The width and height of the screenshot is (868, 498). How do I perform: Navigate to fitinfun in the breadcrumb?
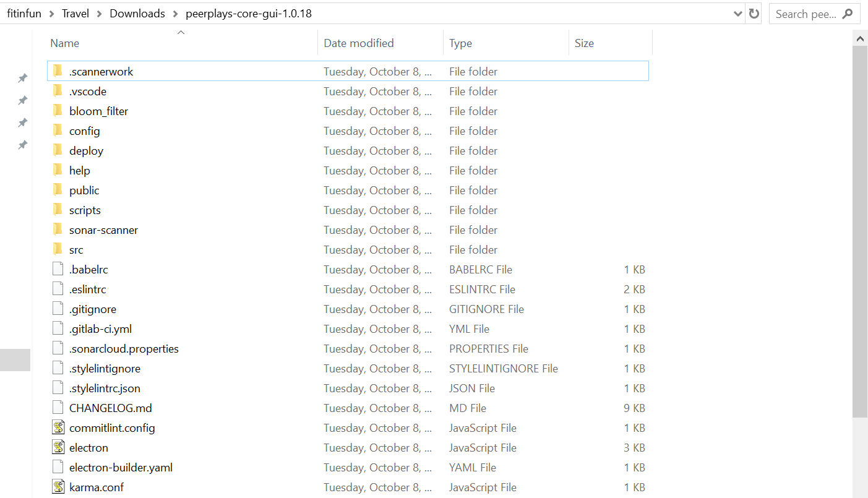(24, 14)
